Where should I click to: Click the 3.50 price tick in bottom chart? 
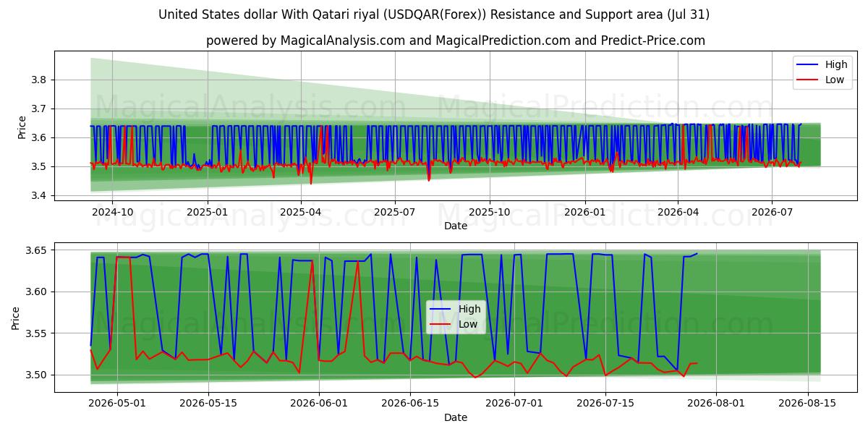(38, 375)
